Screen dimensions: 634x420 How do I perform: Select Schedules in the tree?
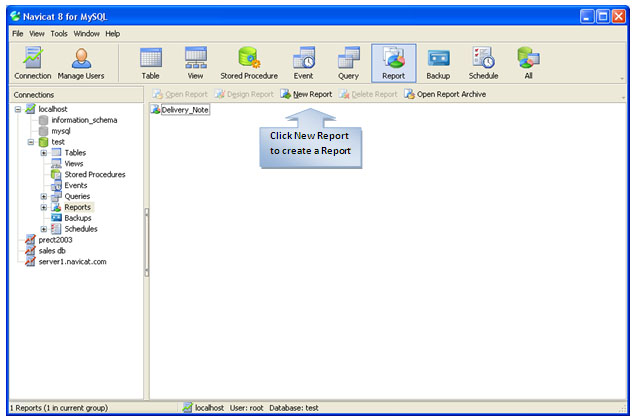coord(81,229)
